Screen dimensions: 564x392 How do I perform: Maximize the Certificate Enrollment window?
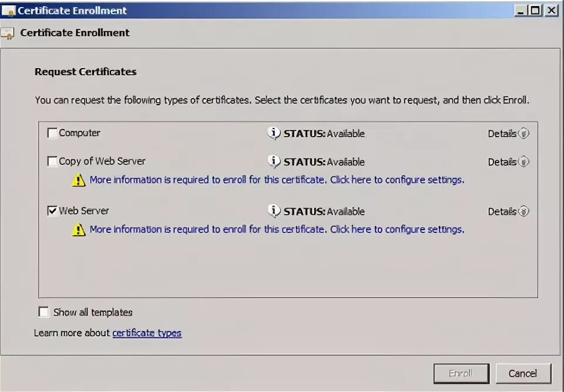click(535, 11)
